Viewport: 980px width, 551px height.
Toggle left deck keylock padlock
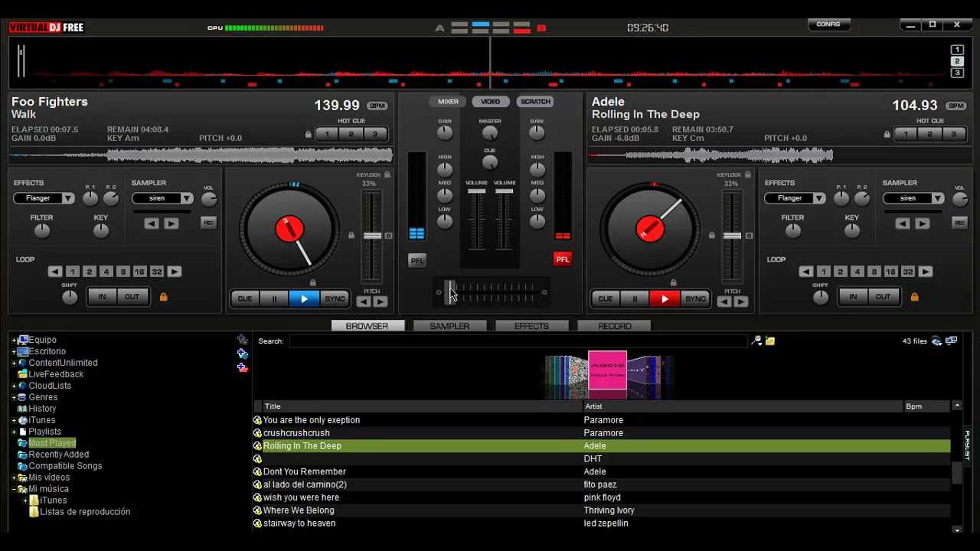387,174
